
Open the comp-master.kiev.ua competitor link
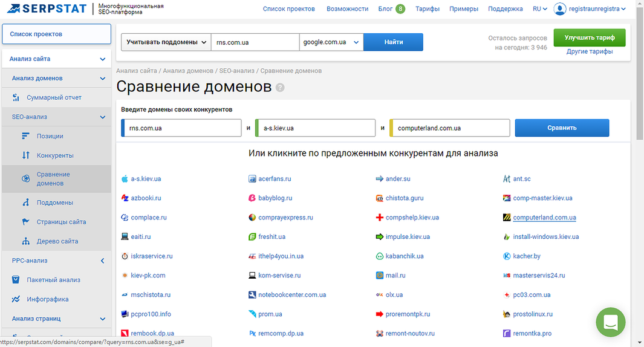click(x=542, y=198)
